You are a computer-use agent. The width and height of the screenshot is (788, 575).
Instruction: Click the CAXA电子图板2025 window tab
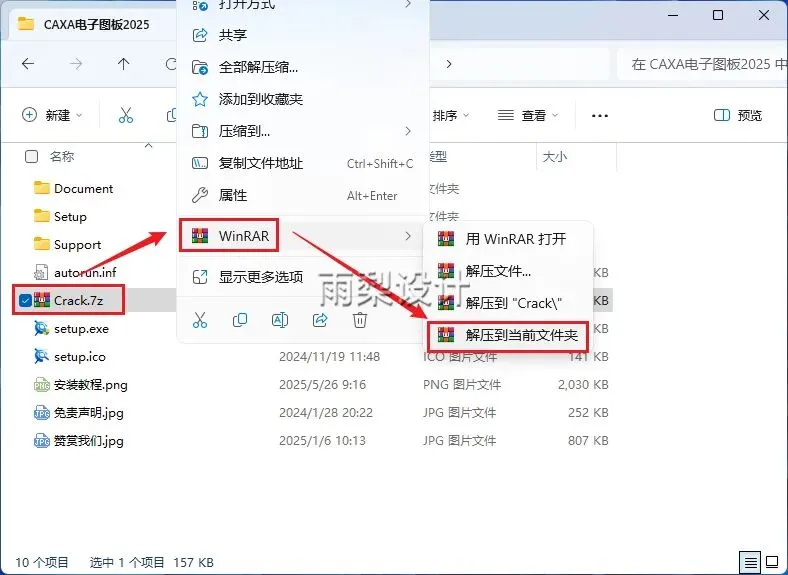[90, 24]
